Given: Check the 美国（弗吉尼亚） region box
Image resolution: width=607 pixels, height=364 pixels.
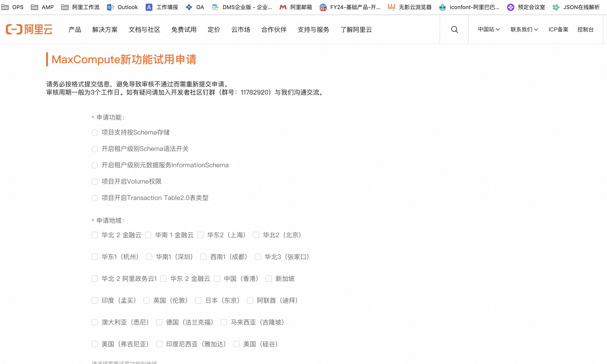Looking at the screenshot, I should 95,344.
